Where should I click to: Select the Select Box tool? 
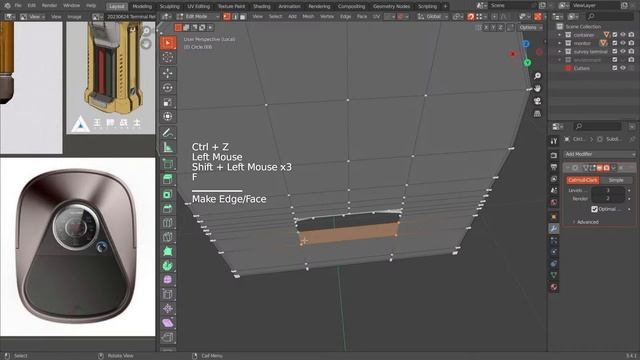point(168,43)
